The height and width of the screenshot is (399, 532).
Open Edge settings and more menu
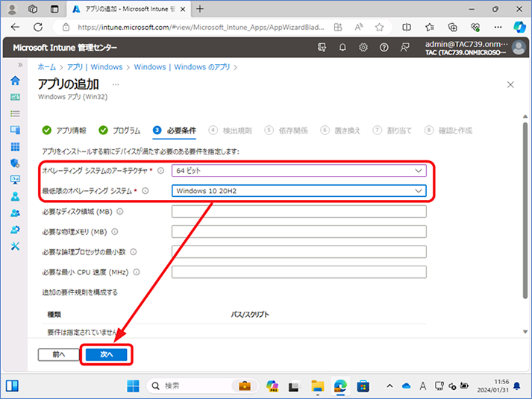(x=498, y=27)
